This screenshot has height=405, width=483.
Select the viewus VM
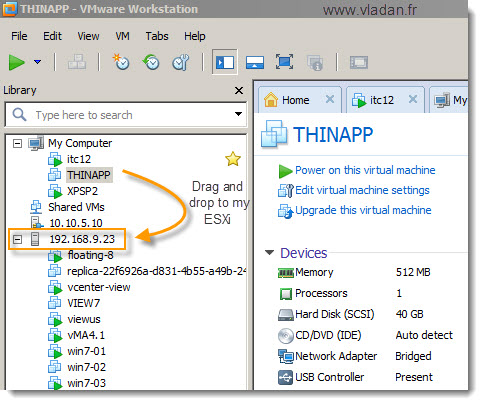(x=84, y=319)
